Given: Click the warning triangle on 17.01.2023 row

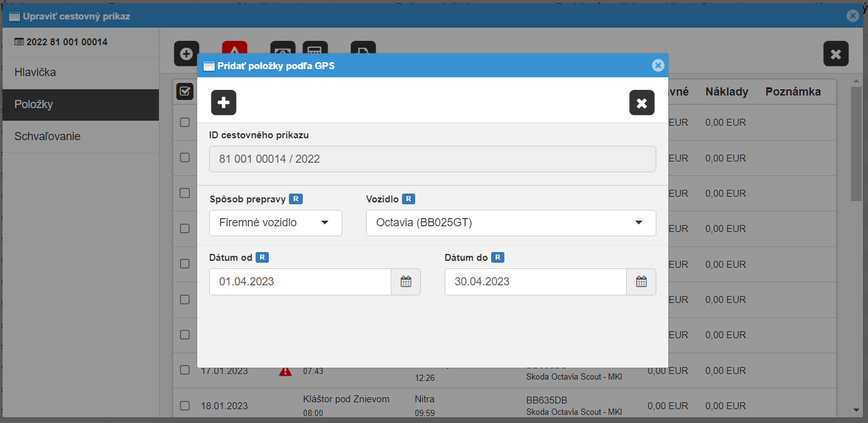Looking at the screenshot, I should click(285, 371).
